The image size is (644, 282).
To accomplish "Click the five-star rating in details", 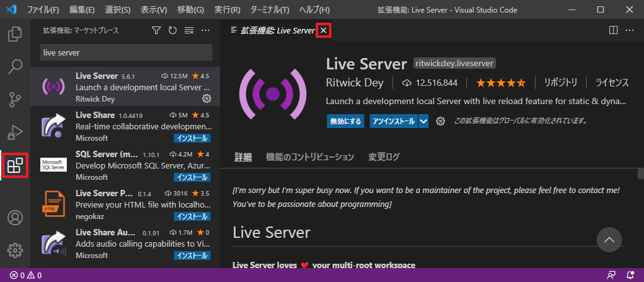I will tap(500, 83).
